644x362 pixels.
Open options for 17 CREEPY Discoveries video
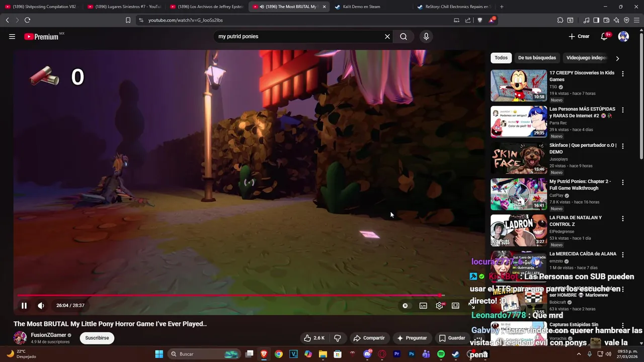click(x=623, y=73)
